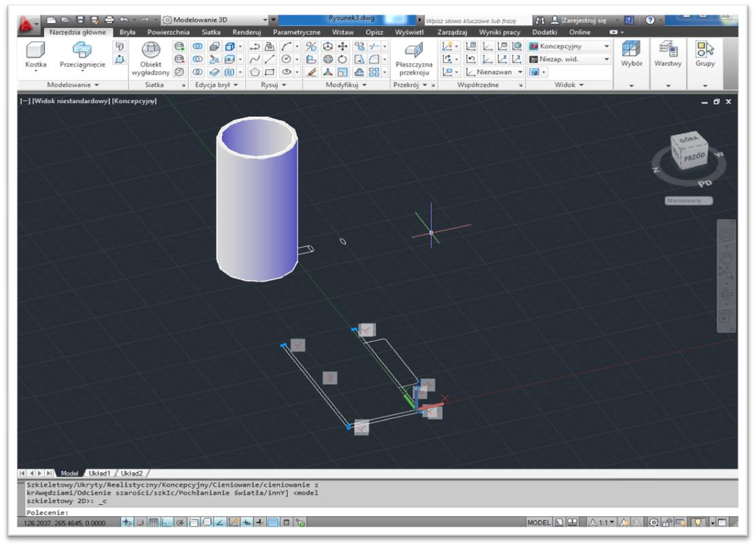756x547 pixels.
Task: Open the Płaszczyzna przekroju section plane tool
Action: point(414,51)
